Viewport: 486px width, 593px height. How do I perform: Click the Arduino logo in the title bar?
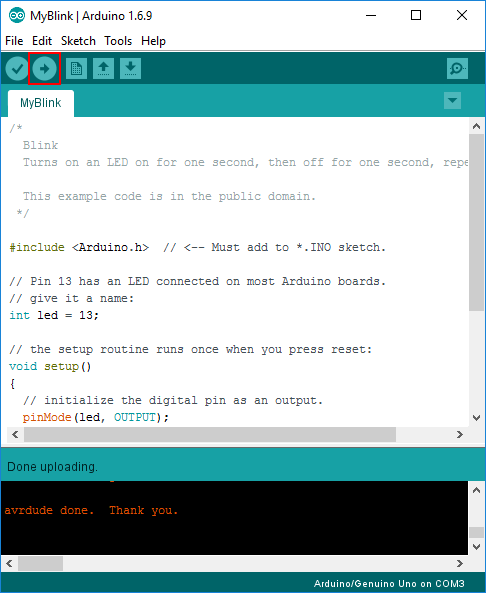[17, 16]
